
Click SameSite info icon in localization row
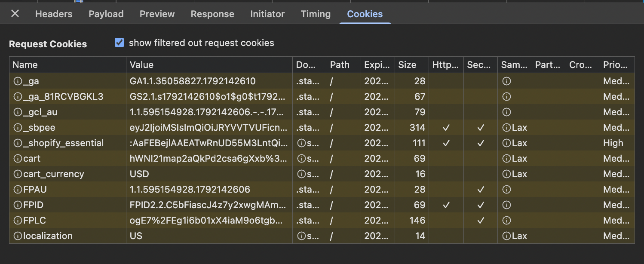point(506,236)
